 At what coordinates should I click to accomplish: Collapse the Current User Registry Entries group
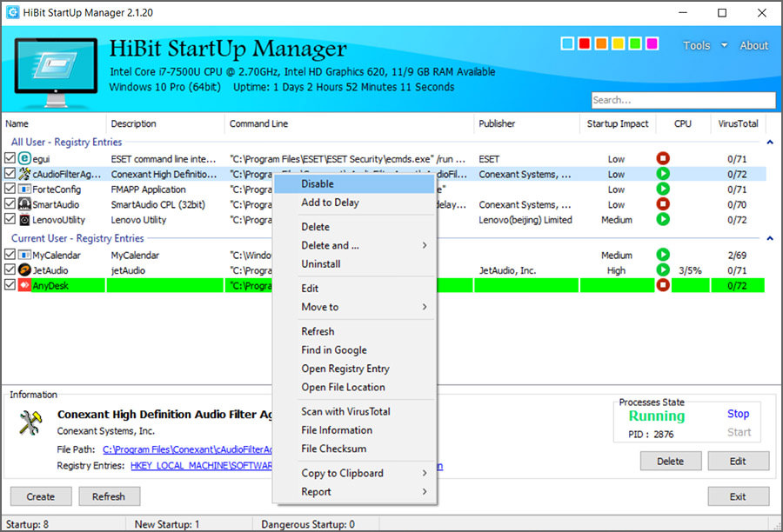[x=770, y=238]
